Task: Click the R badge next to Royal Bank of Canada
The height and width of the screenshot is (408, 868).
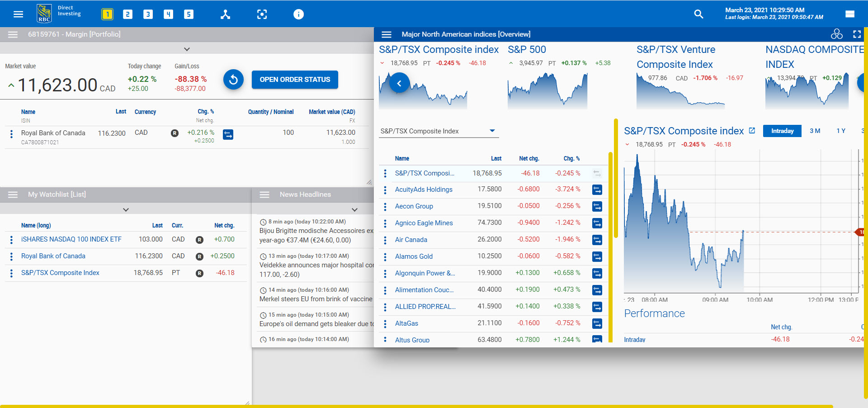Action: point(175,133)
